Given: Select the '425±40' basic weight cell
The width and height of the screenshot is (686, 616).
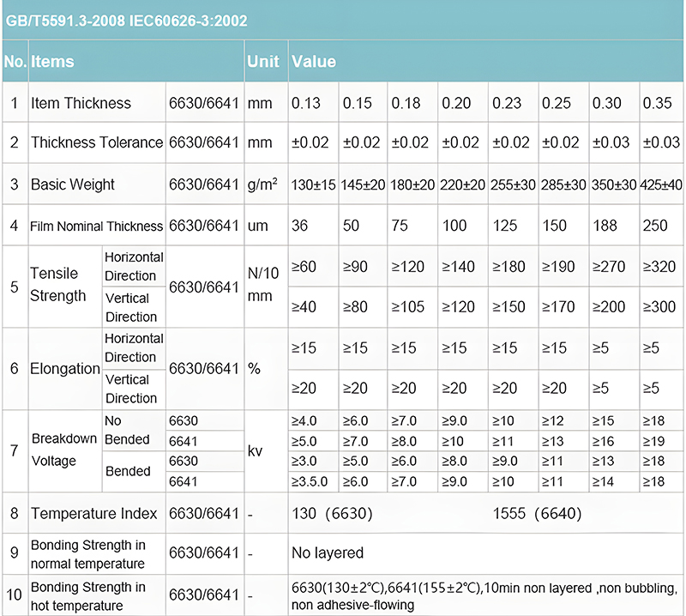Looking at the screenshot, I should 660,184.
